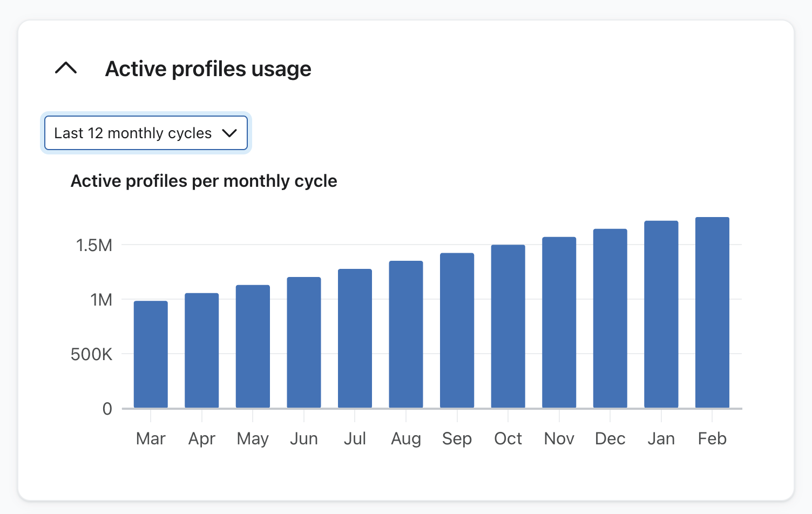The height and width of the screenshot is (514, 812).
Task: Select the Aug bar on the chart
Action: [405, 335]
